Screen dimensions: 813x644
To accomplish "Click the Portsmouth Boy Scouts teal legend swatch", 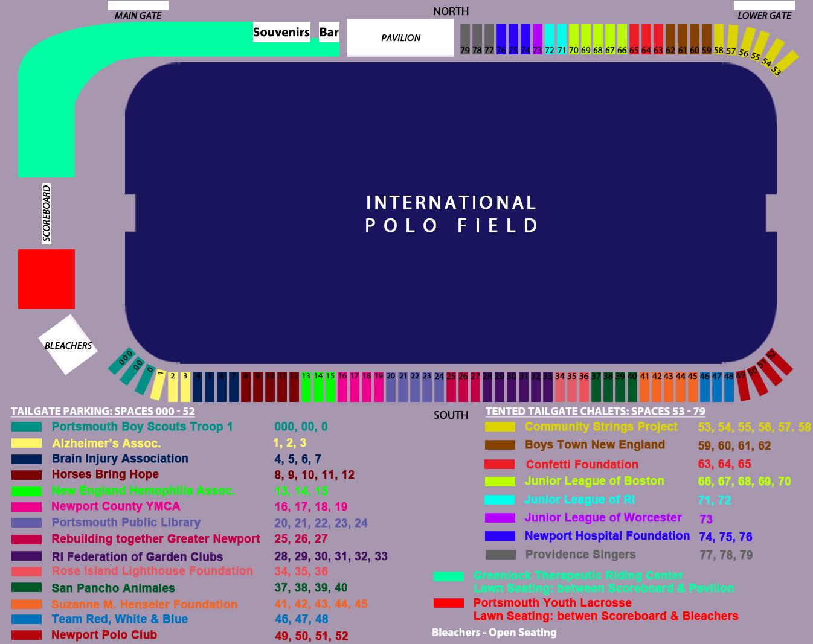I will (x=27, y=427).
